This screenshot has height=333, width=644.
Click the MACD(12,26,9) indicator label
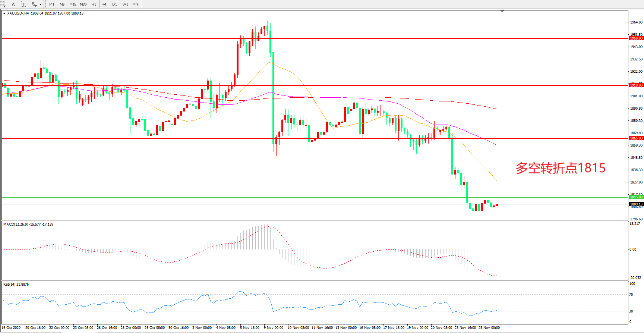(28, 224)
